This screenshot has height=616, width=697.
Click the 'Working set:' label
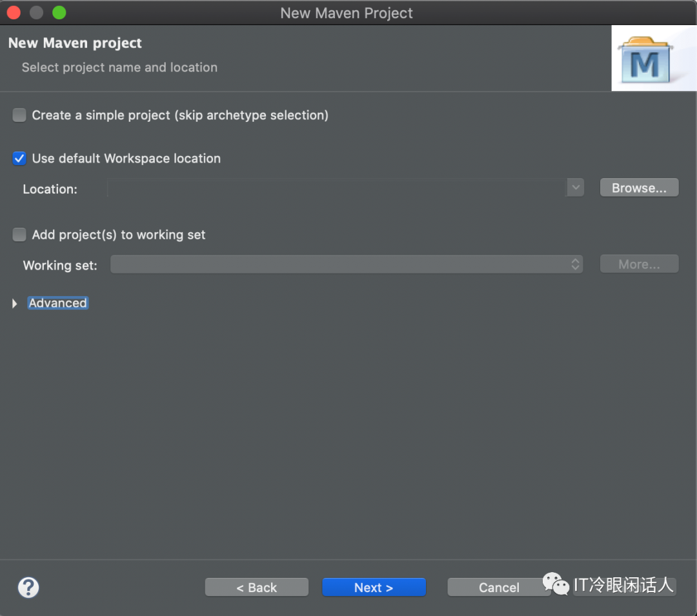click(x=60, y=265)
